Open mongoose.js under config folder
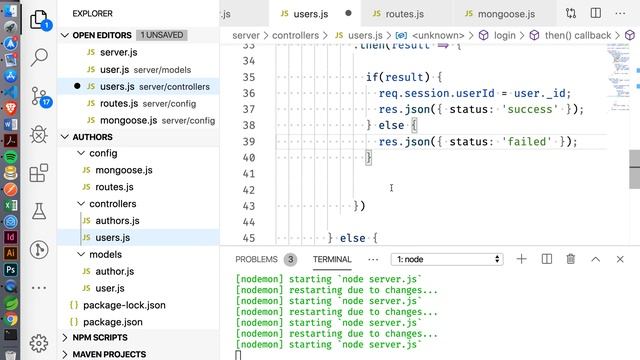 139,170
